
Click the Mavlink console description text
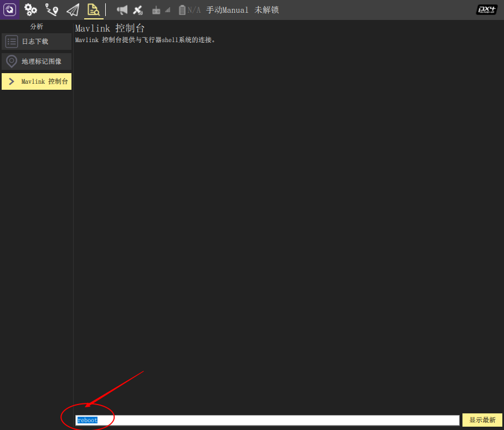click(145, 40)
